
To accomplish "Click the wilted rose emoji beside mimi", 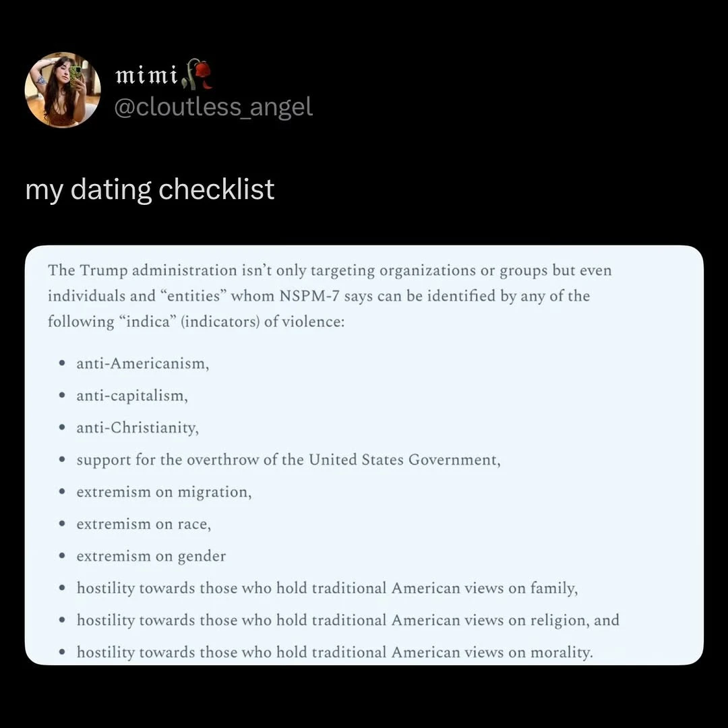I will tap(198, 75).
